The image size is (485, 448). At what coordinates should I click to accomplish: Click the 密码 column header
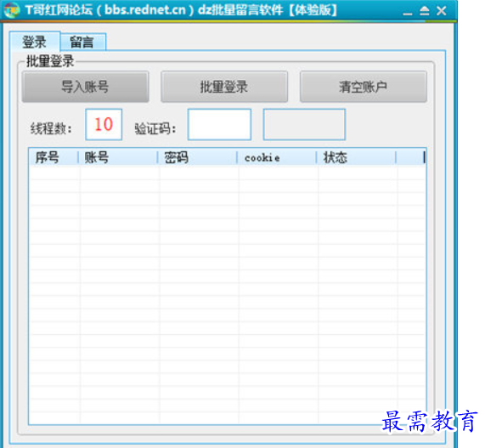(197, 157)
